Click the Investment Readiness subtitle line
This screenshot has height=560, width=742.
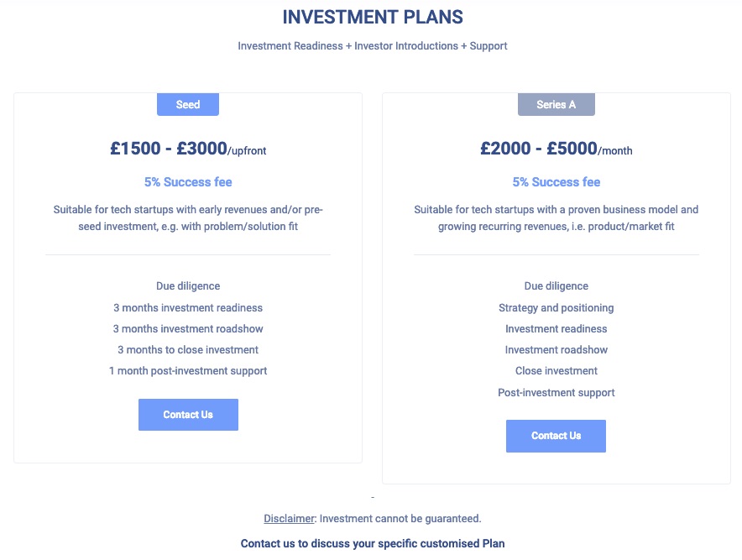pyautogui.click(x=373, y=46)
